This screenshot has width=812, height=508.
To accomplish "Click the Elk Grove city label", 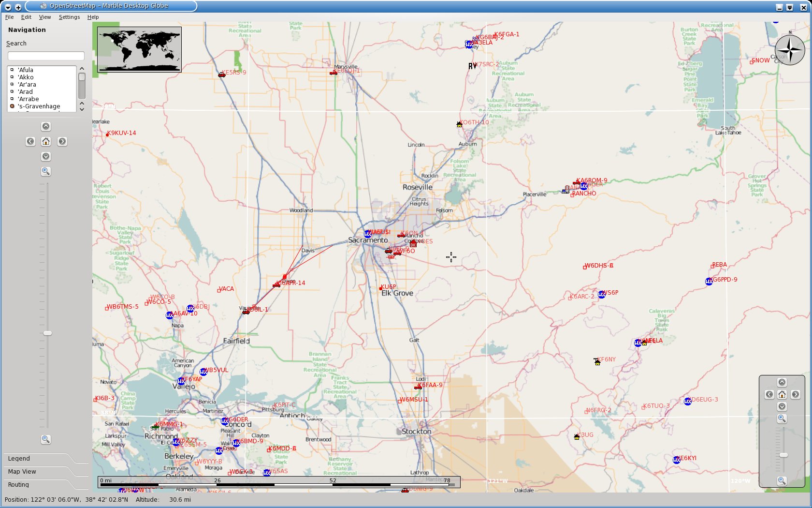I will point(397,293).
